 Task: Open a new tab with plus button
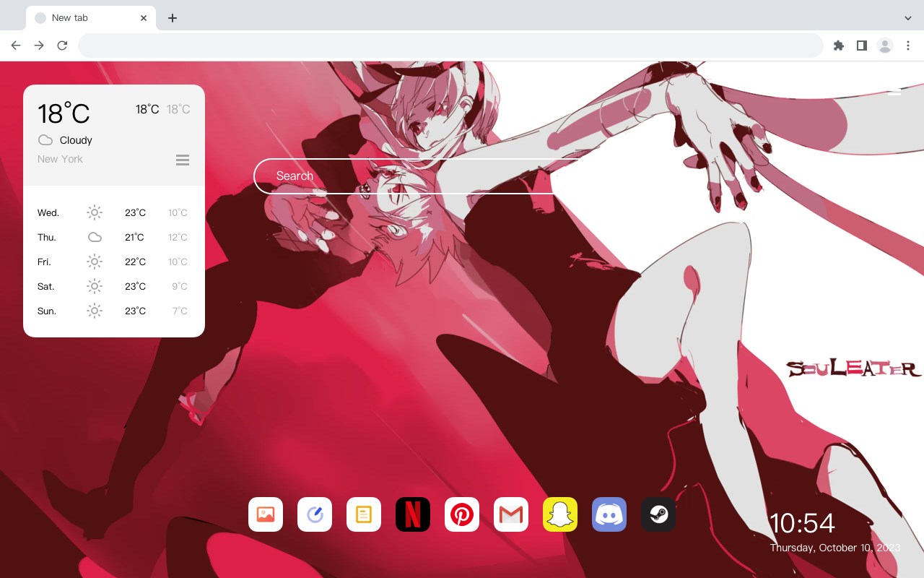coord(172,18)
